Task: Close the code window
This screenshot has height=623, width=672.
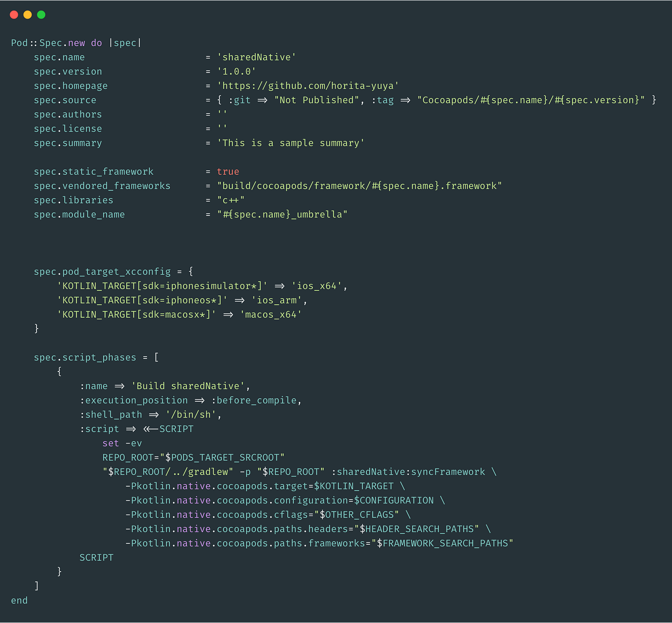Action: click(x=14, y=14)
